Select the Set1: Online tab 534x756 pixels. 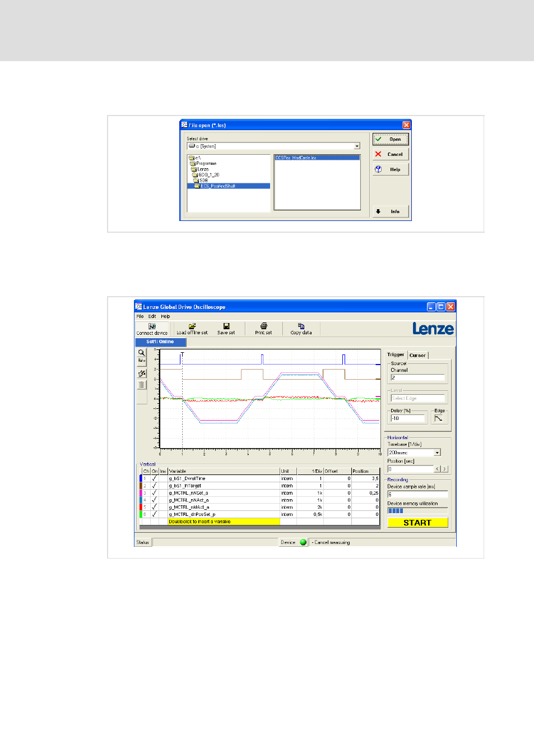coord(160,342)
